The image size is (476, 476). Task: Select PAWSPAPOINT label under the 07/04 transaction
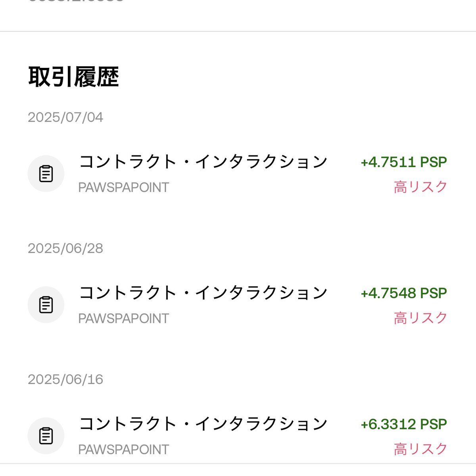[124, 187]
